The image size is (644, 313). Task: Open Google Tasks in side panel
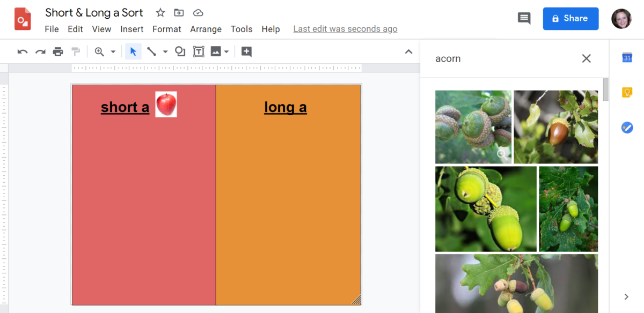pos(627,128)
